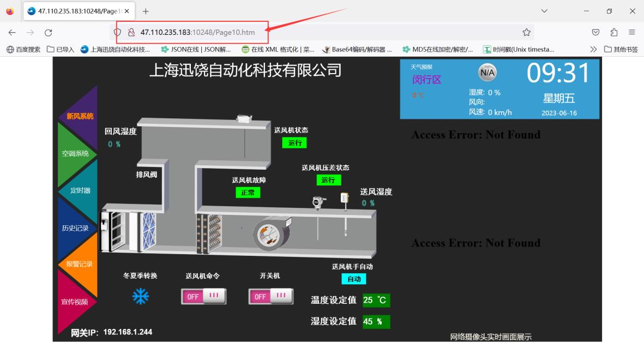Toggle the 送风机命令 OFF switch

pos(203,296)
